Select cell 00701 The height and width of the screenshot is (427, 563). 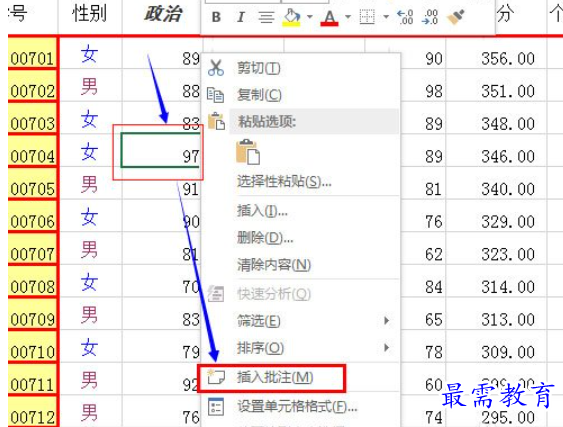32,52
